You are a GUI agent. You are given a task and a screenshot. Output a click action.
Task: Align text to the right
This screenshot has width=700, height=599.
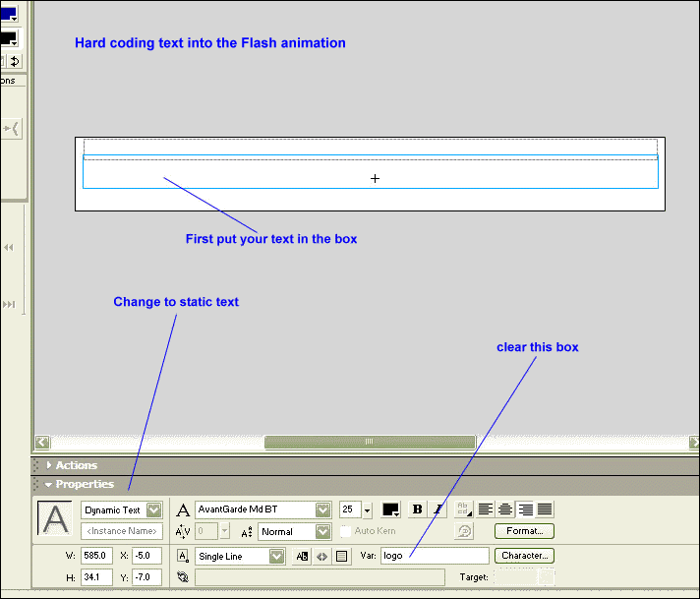[524, 509]
